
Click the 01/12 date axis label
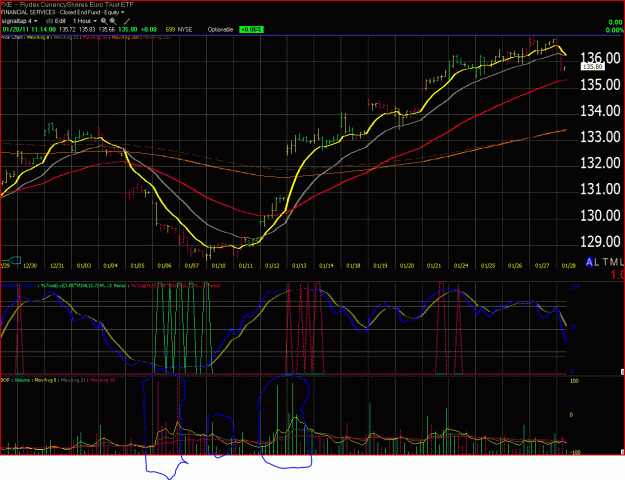point(272,266)
